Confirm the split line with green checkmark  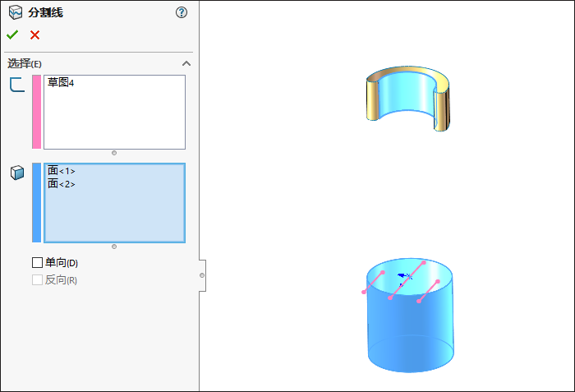(12, 35)
